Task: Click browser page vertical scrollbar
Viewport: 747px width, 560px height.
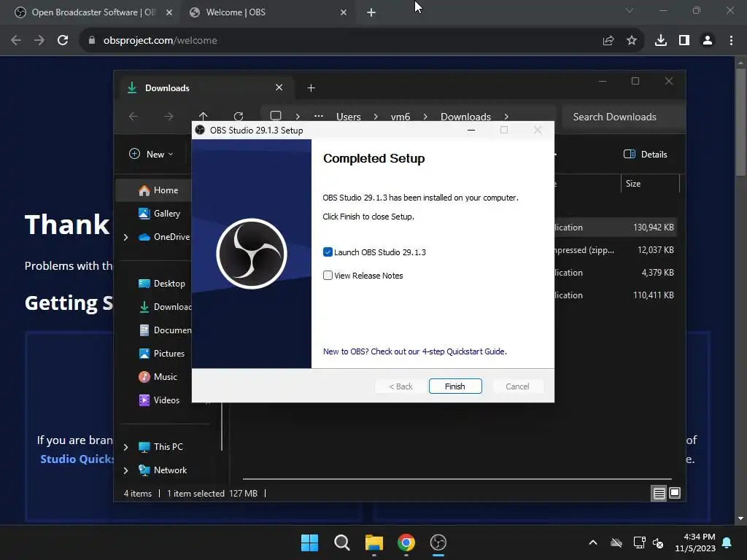Action: [x=740, y=122]
